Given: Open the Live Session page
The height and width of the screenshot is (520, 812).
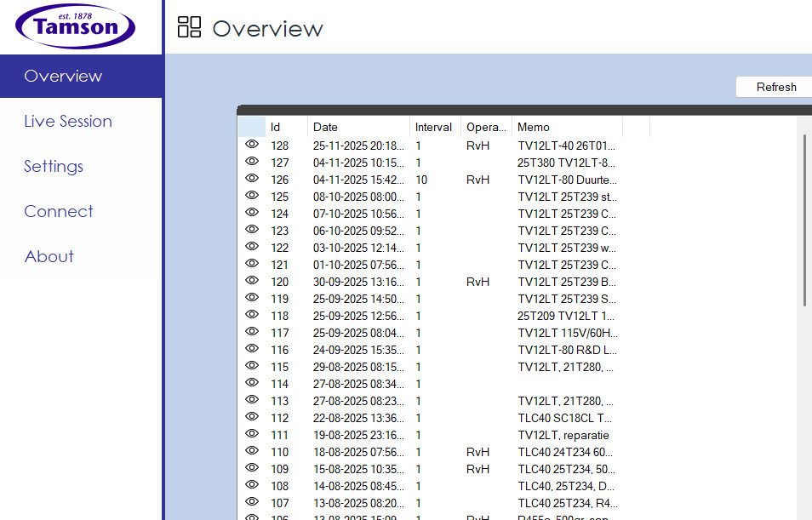Looking at the screenshot, I should click(x=68, y=121).
